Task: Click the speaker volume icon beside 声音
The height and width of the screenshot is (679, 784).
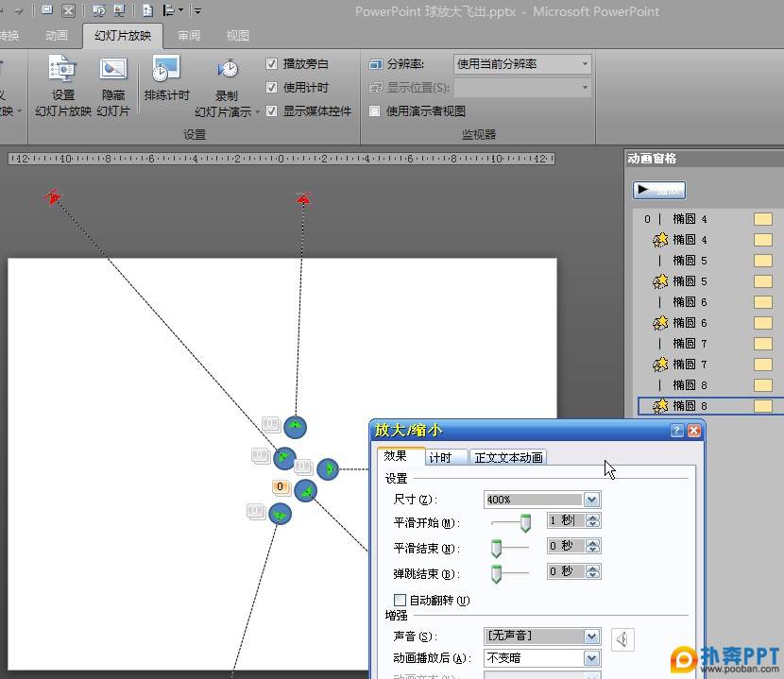Action: [x=622, y=639]
